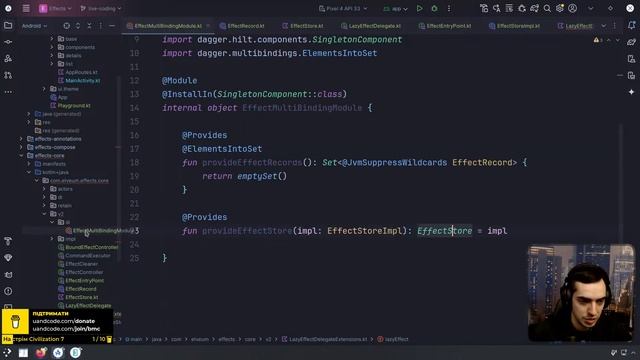Expand the impl package folder
The height and width of the screenshot is (360, 640).
[52, 239]
